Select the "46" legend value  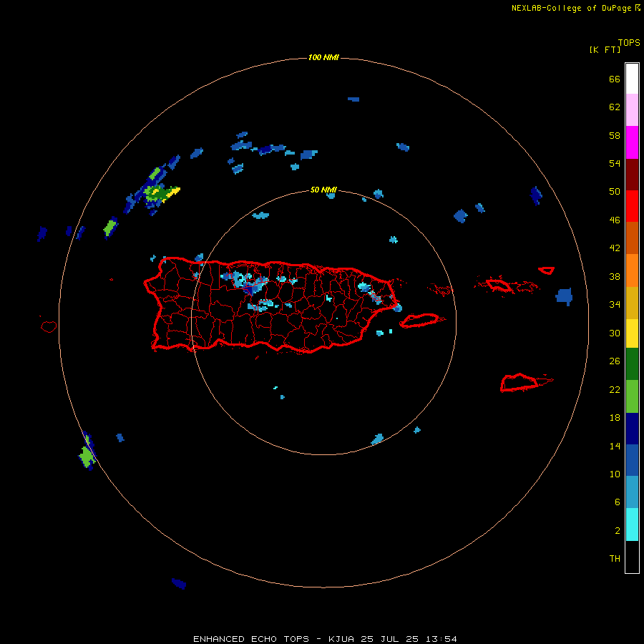(x=615, y=220)
